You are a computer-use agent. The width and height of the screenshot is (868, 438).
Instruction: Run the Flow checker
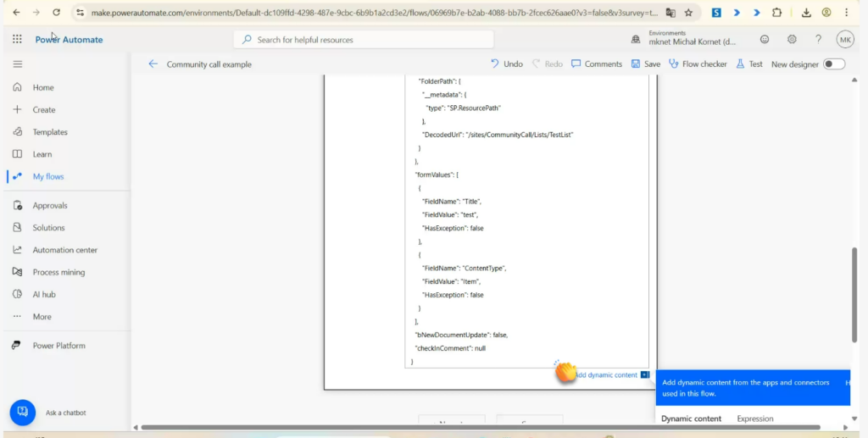[698, 64]
